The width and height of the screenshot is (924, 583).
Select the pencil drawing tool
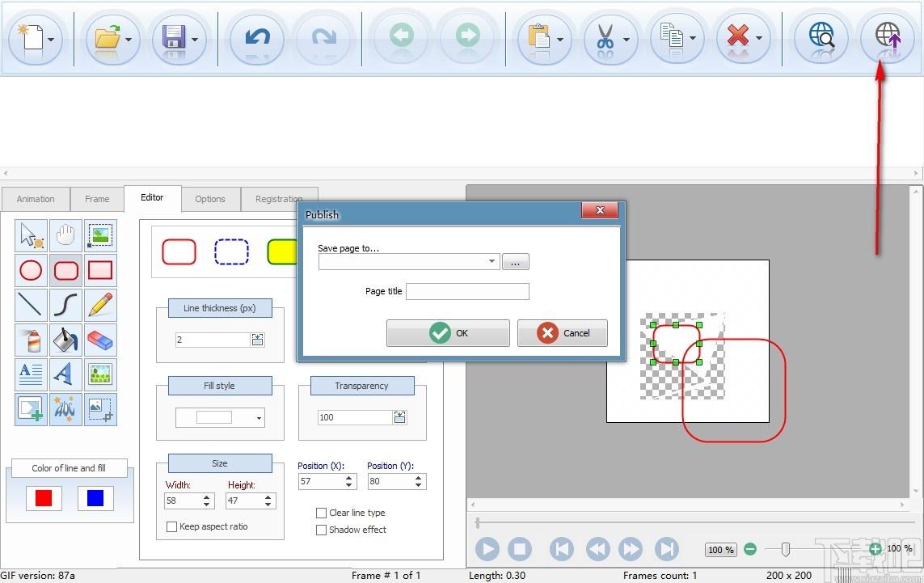tap(100, 306)
